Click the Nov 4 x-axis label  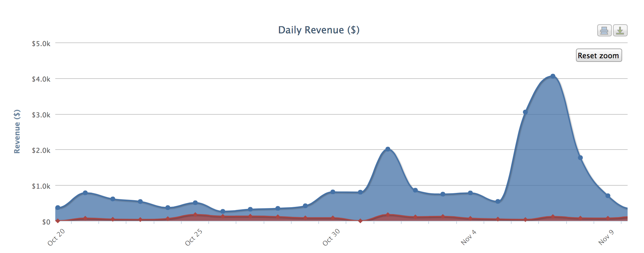[x=468, y=237]
